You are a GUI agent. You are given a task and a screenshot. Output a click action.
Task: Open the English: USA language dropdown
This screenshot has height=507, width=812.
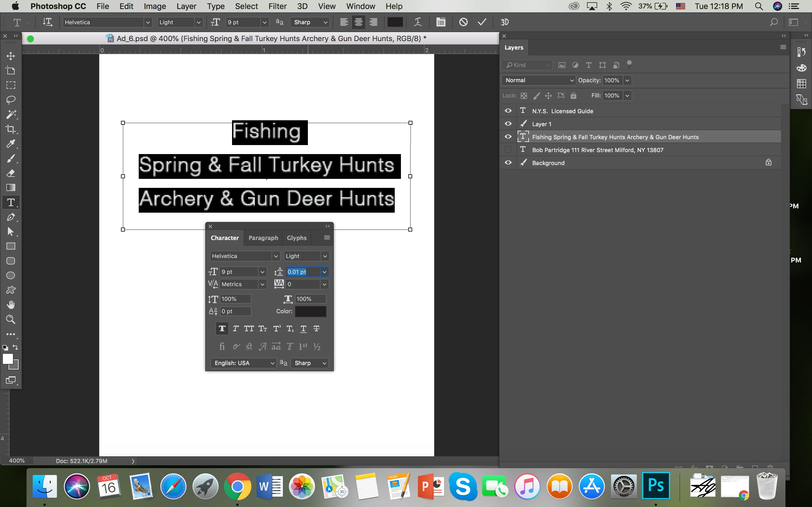[x=243, y=363]
